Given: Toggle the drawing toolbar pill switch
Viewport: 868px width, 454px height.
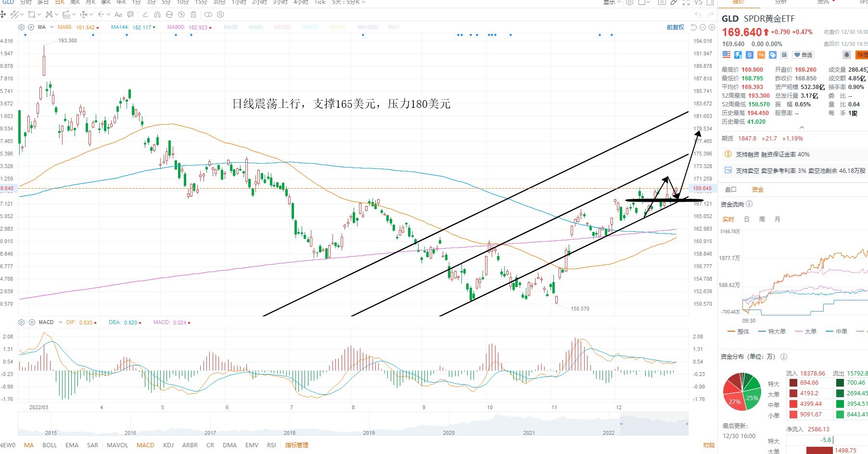Looking at the screenshot, I should [x=208, y=14].
